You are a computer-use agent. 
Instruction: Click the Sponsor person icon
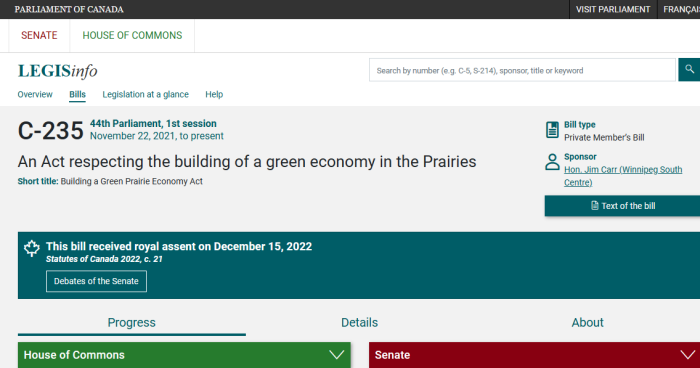[x=552, y=162]
